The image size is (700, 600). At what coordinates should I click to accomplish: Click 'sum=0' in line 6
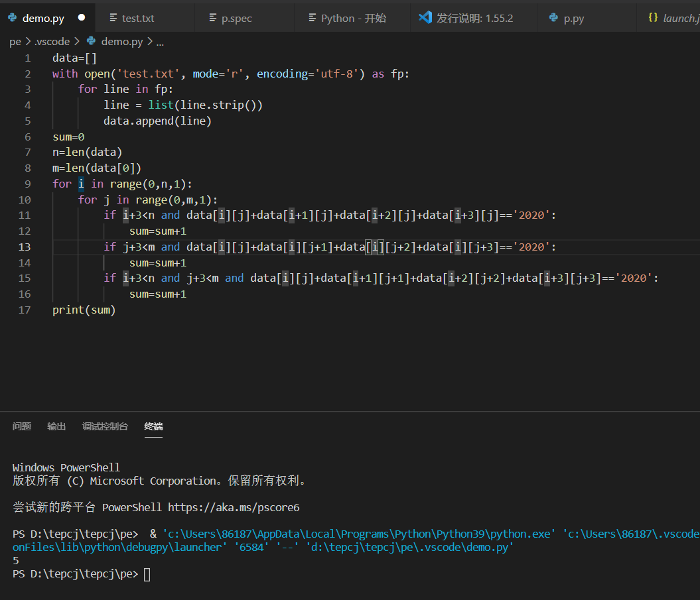(68, 137)
